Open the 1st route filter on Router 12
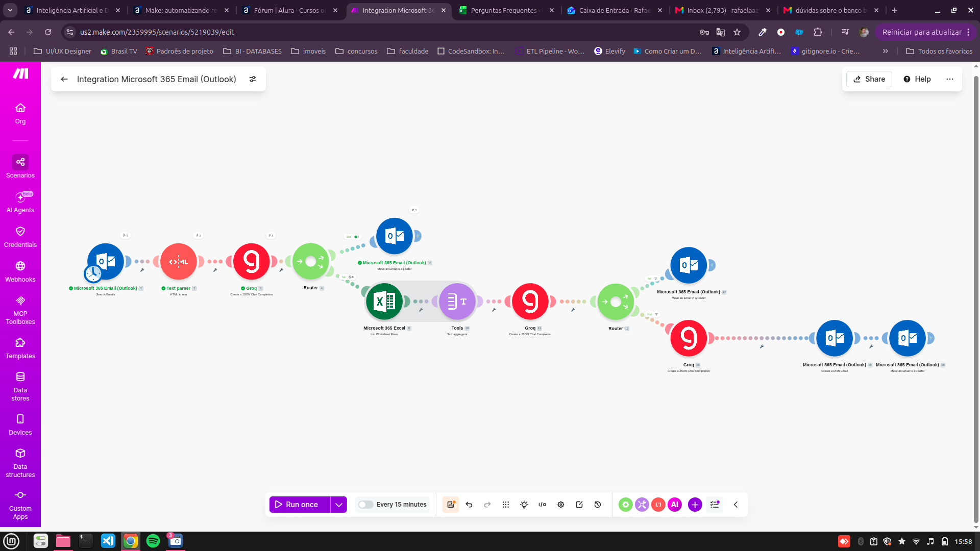 pos(653,279)
